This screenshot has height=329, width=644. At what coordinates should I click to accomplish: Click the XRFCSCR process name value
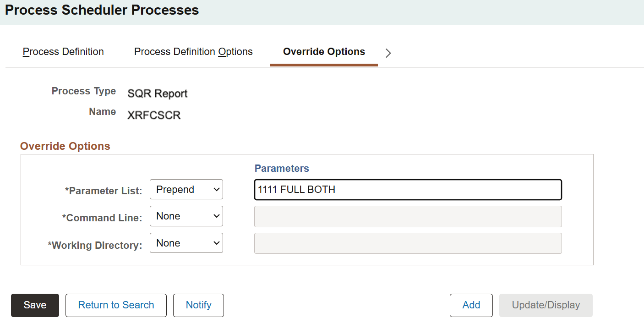coord(154,115)
